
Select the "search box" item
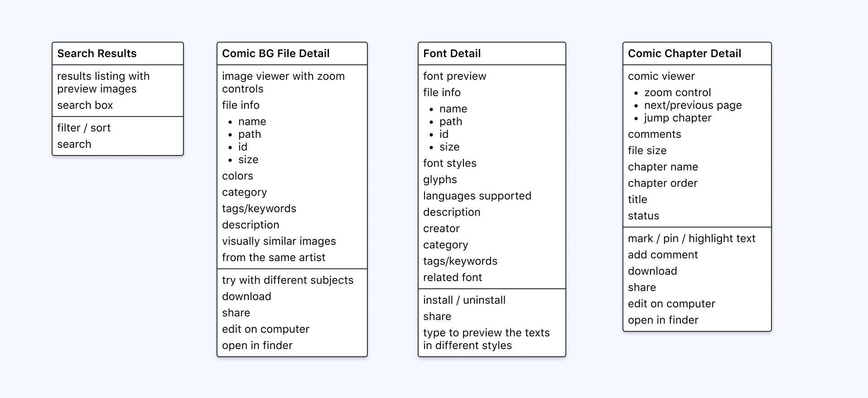coord(85,105)
